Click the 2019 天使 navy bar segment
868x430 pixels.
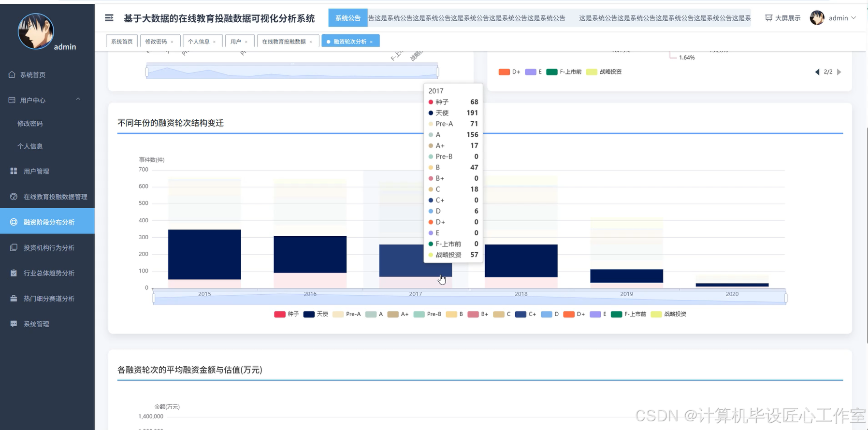click(x=626, y=276)
